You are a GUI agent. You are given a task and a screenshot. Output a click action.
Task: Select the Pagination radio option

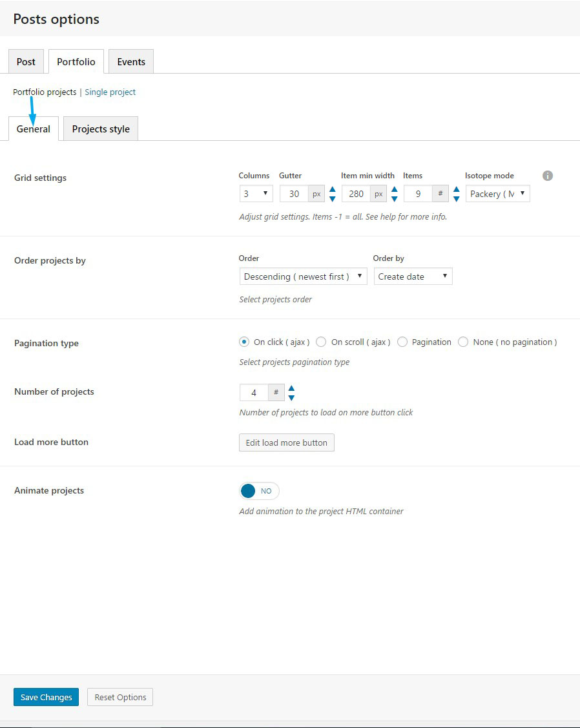coord(402,342)
